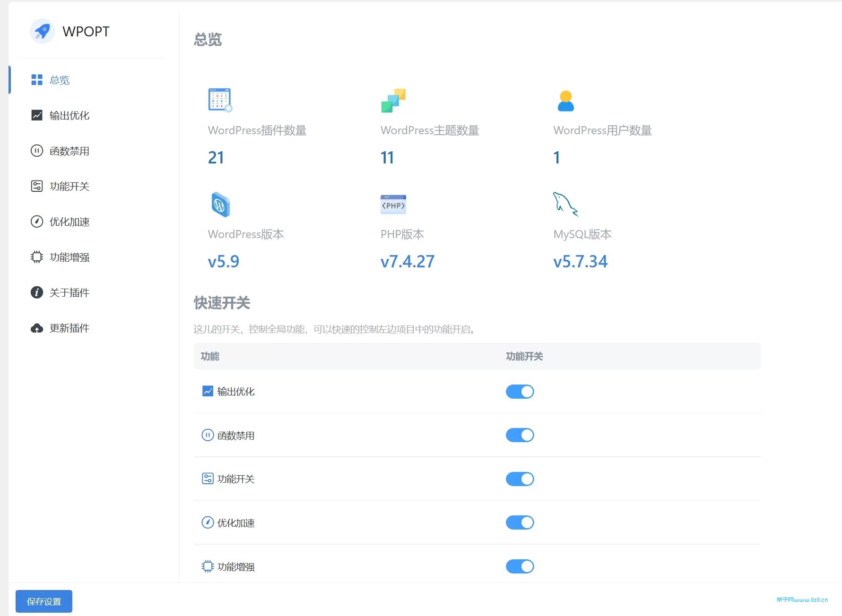842x616 pixels.
Task: Click the WordPress用户数量 user icon
Action: coord(565,100)
